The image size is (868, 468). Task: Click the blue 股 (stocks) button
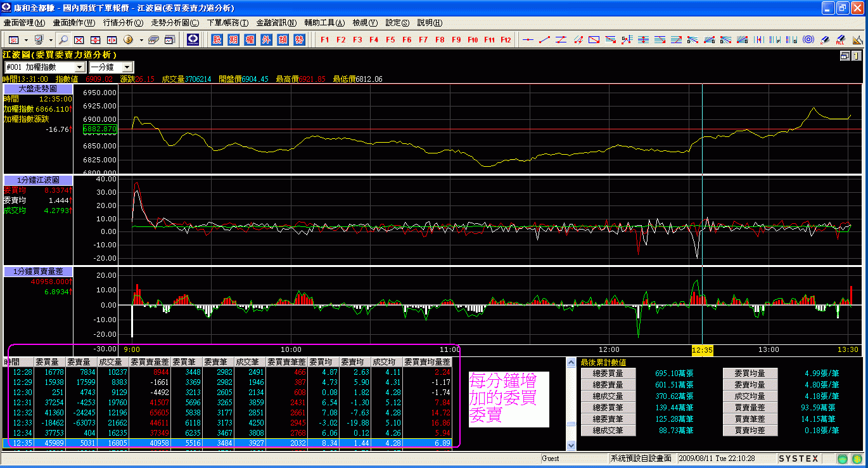point(217,40)
